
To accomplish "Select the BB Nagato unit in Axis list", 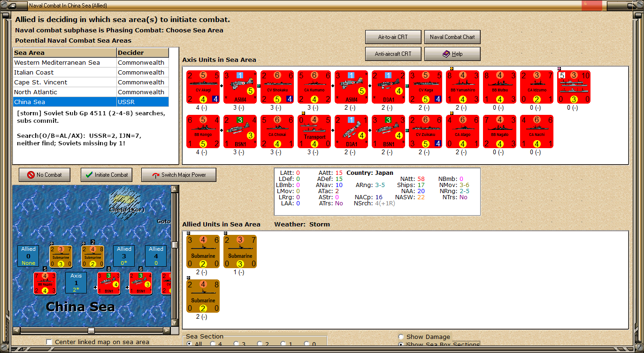I will pyautogui.click(x=500, y=132).
